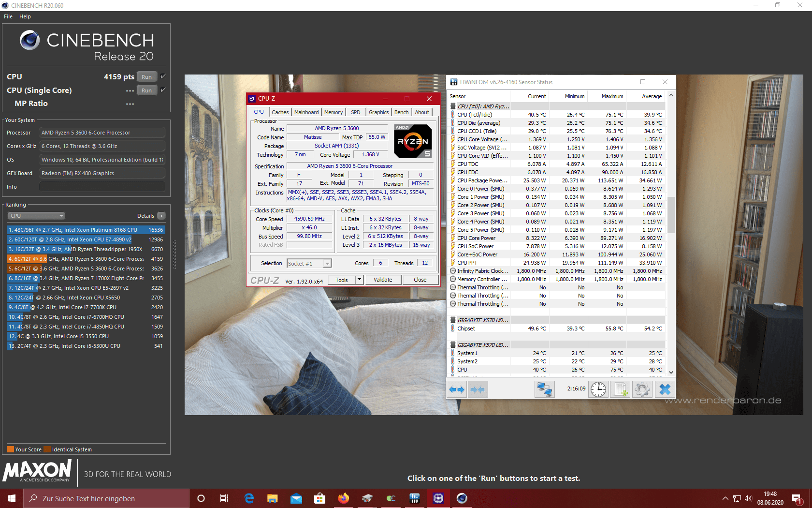Viewport: 812px width, 508px height.
Task: Launch Microsoft Edge from taskbar
Action: (x=249, y=498)
